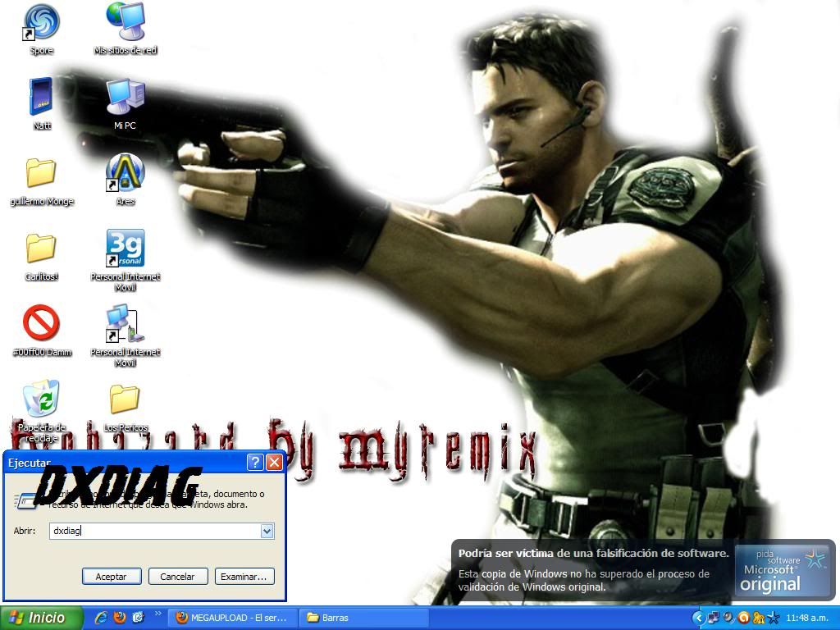Switch to the Barras folder taskbar window
Viewport: 840px width, 630px height.
click(x=363, y=618)
